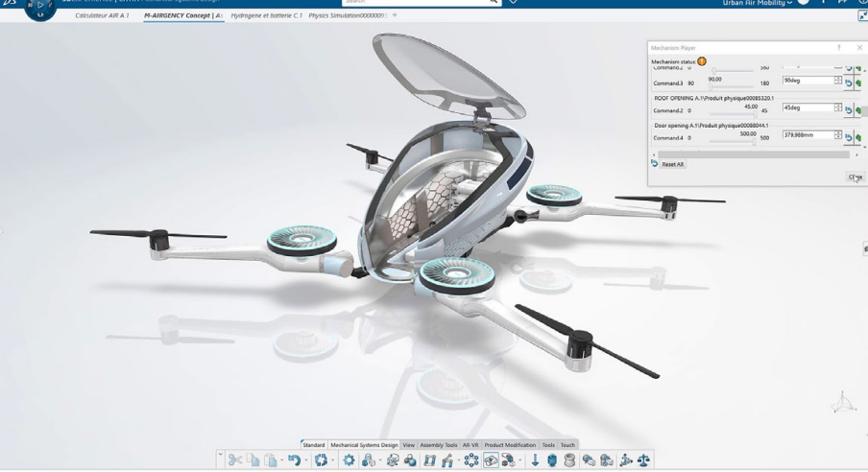This screenshot has width=868, height=472.
Task: Click the Undo arrow icon
Action: click(294, 460)
